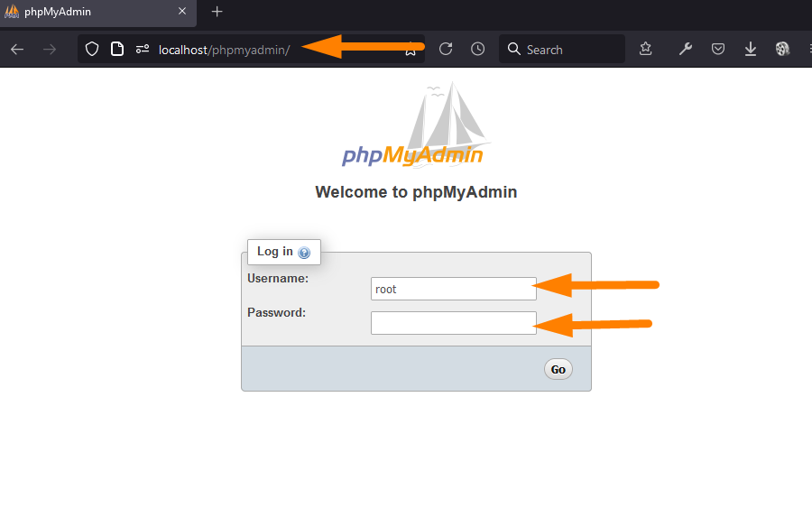Open the wrench developer tools icon
Screen dimensions: 812x517
tap(685, 50)
